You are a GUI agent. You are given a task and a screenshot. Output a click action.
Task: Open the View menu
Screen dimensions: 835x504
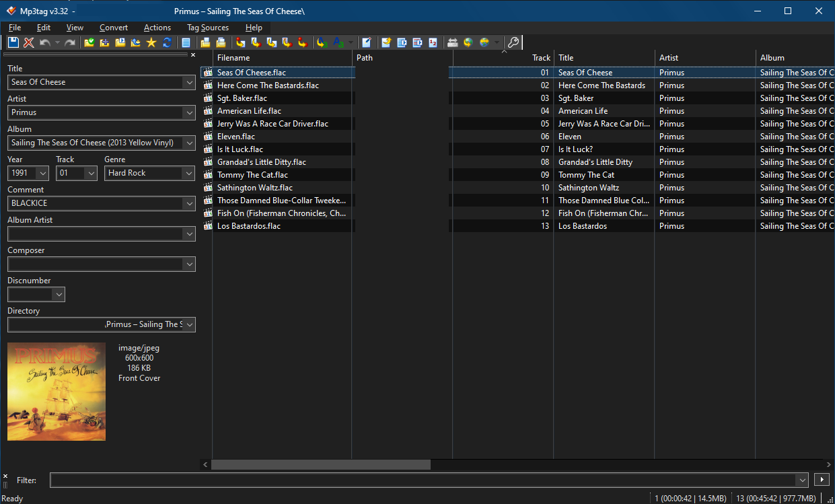(75, 28)
